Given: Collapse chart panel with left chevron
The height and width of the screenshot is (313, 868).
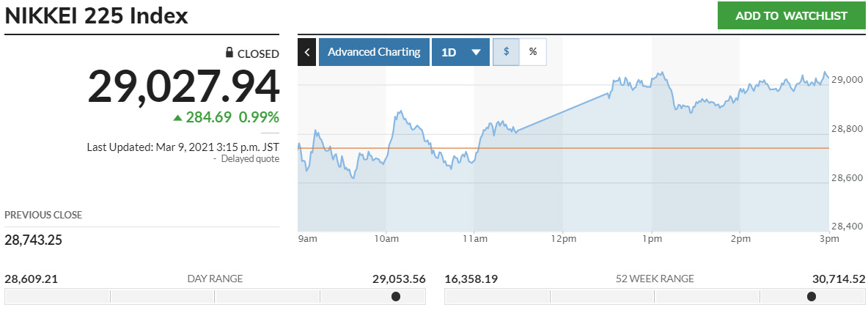Looking at the screenshot, I should coord(307,52).
